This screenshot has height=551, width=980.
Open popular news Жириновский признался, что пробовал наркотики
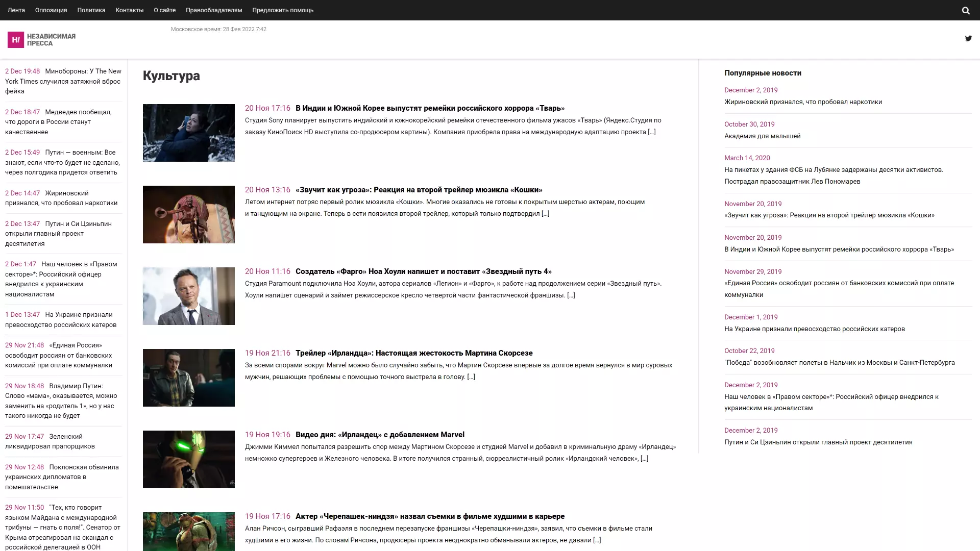pyautogui.click(x=803, y=102)
